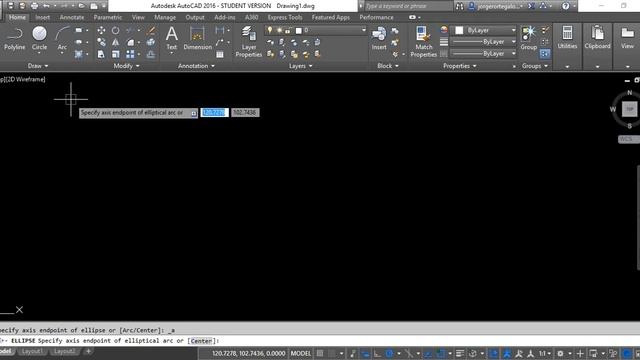640x360 pixels.
Task: Open the Express Tools ribbon tab
Action: click(x=285, y=17)
